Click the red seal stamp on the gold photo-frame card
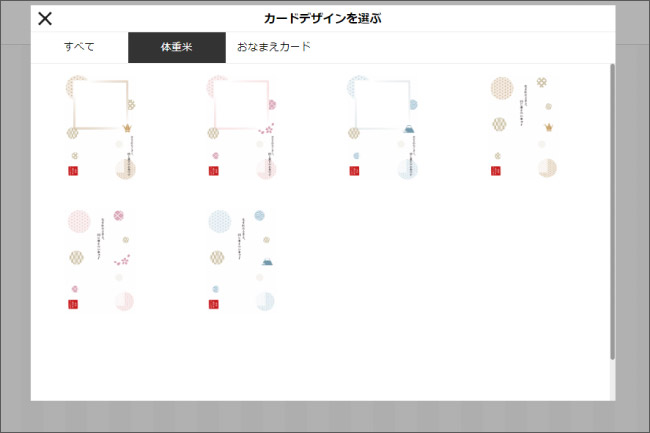The height and width of the screenshot is (433, 650). [73, 171]
